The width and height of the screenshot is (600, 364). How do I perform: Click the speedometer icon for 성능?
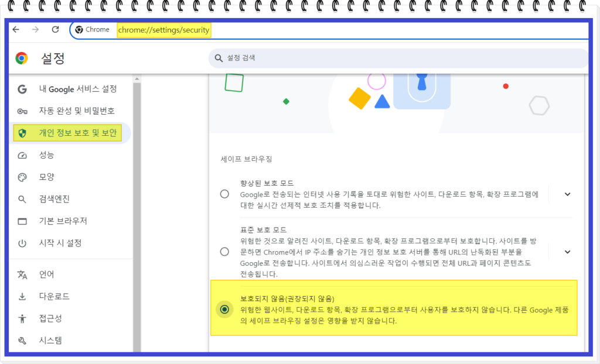[22, 155]
